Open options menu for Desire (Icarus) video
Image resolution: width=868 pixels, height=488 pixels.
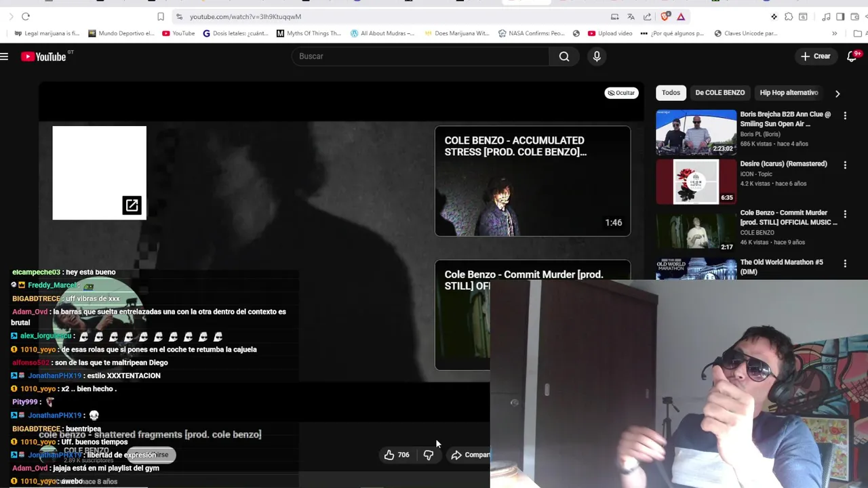(845, 165)
